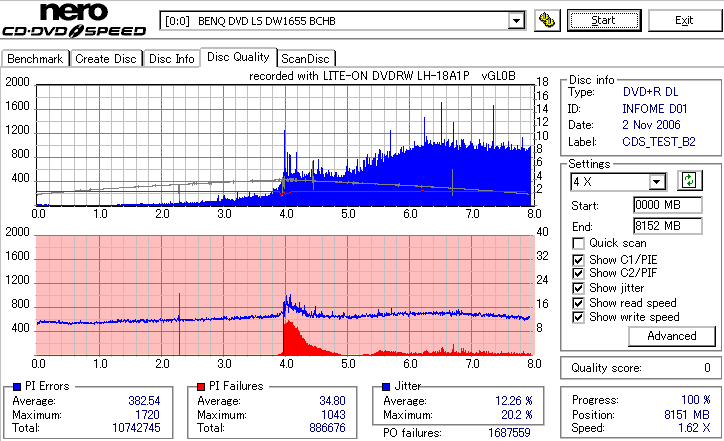This screenshot has height=441, width=724.
Task: Click the blue Jitter legend square
Action: pos(386,387)
